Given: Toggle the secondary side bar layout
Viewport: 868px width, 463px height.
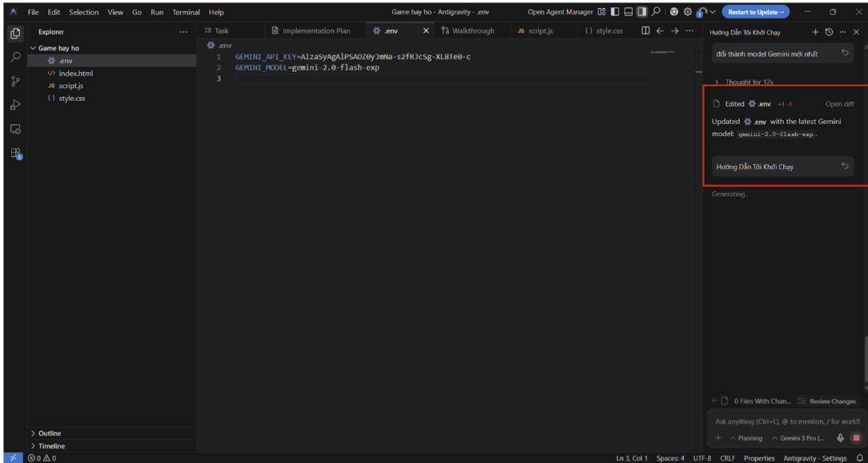Looking at the screenshot, I should [x=642, y=12].
